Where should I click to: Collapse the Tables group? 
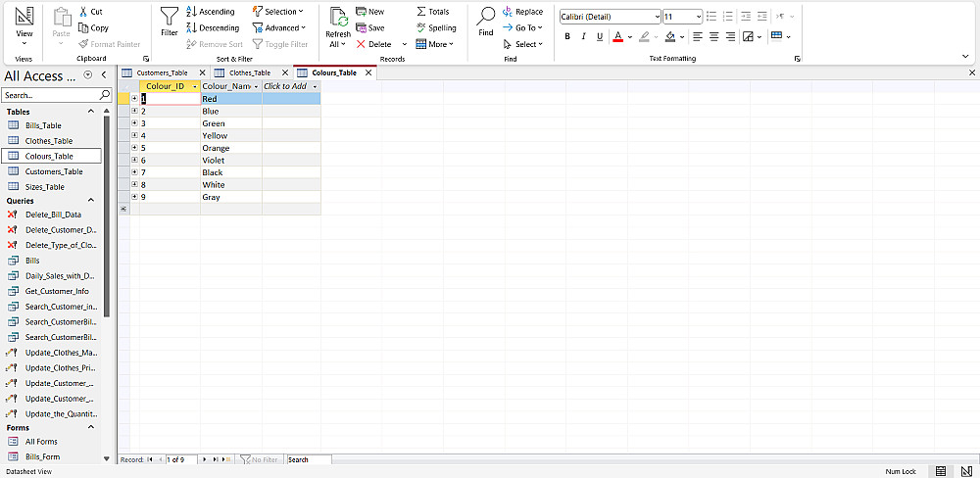coord(90,112)
